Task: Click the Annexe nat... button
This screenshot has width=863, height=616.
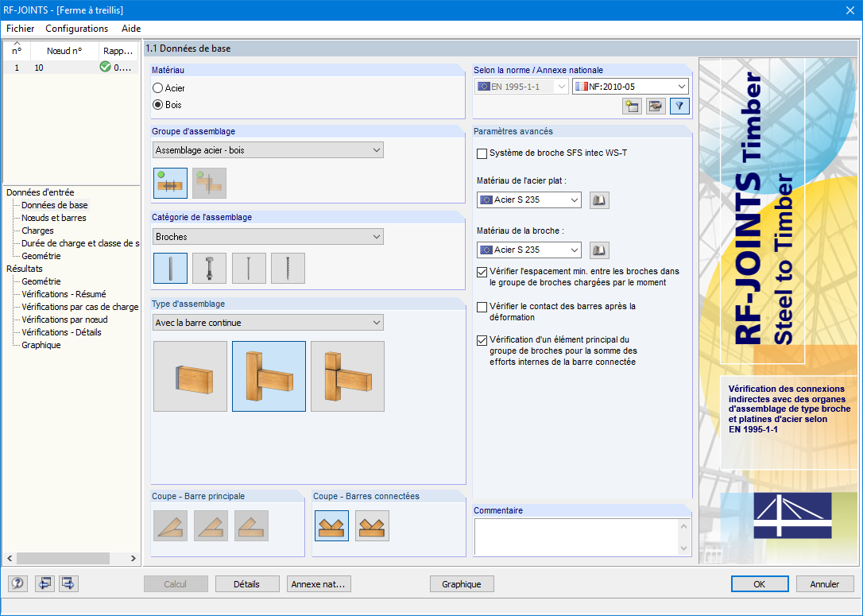Action: click(x=319, y=584)
